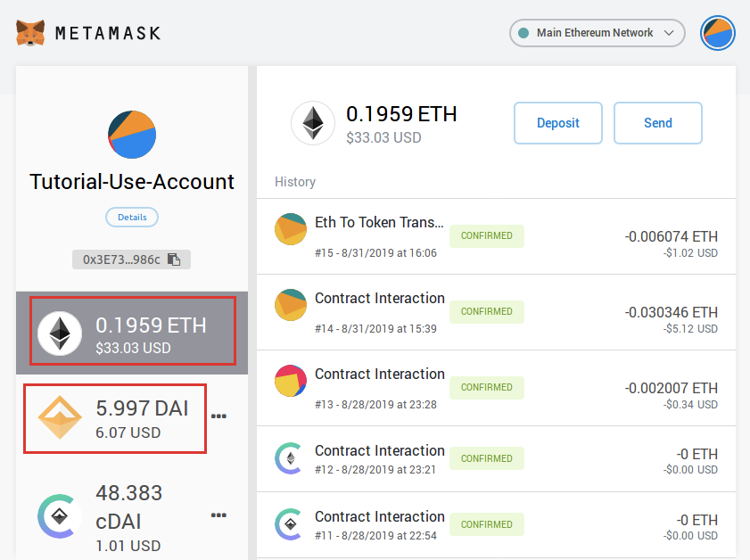This screenshot has width=750, height=560.
Task: Click the Compound icon of transaction #12
Action: coord(288,458)
